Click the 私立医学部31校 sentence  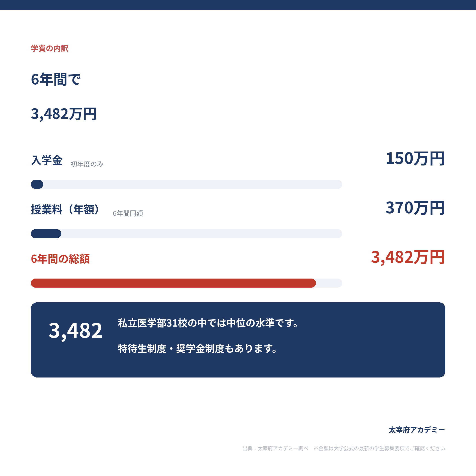click(x=208, y=323)
